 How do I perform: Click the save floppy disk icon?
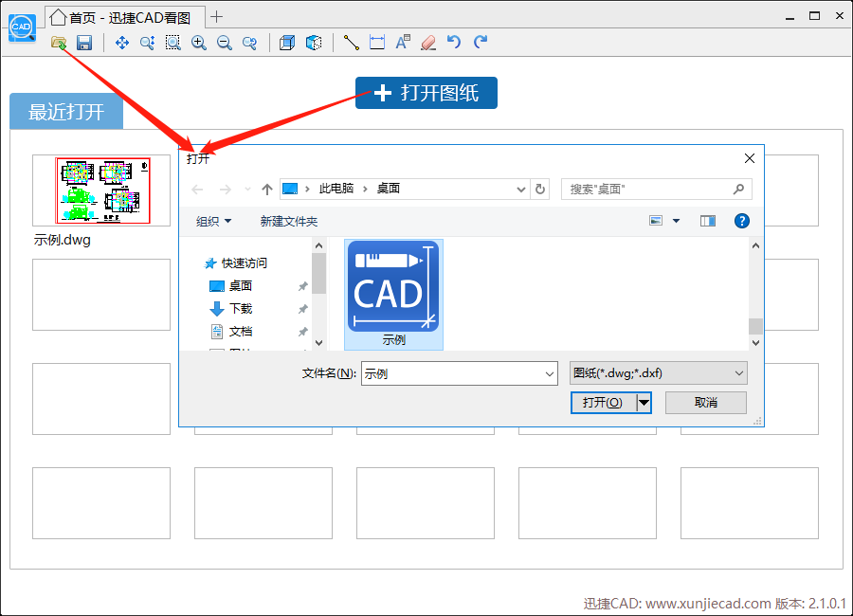[x=84, y=43]
